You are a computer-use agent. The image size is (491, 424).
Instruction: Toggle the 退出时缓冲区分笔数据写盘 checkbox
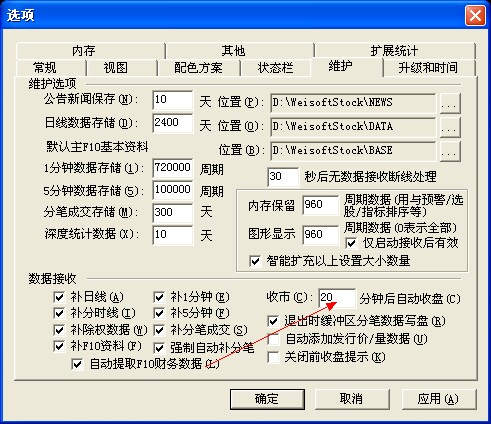pyautogui.click(x=273, y=321)
